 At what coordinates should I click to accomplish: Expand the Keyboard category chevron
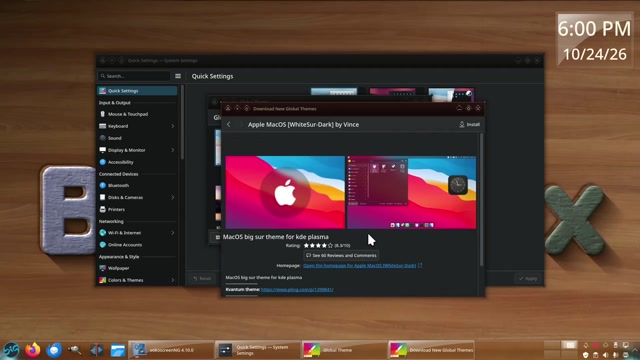[173, 126]
